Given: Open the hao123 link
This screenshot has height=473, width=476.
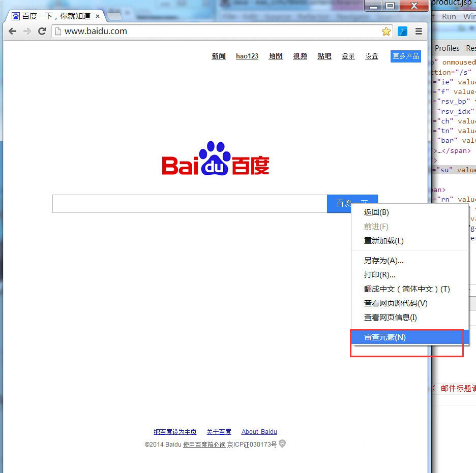Looking at the screenshot, I should click(x=247, y=56).
